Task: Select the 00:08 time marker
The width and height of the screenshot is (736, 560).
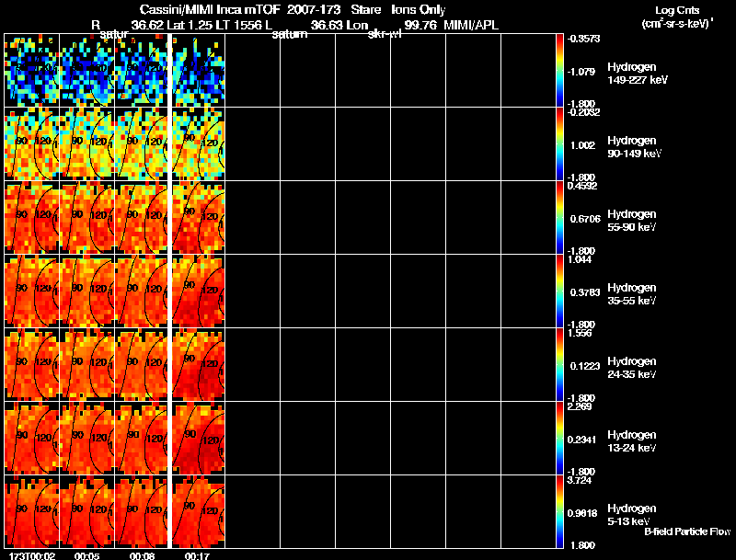Action: [143, 555]
